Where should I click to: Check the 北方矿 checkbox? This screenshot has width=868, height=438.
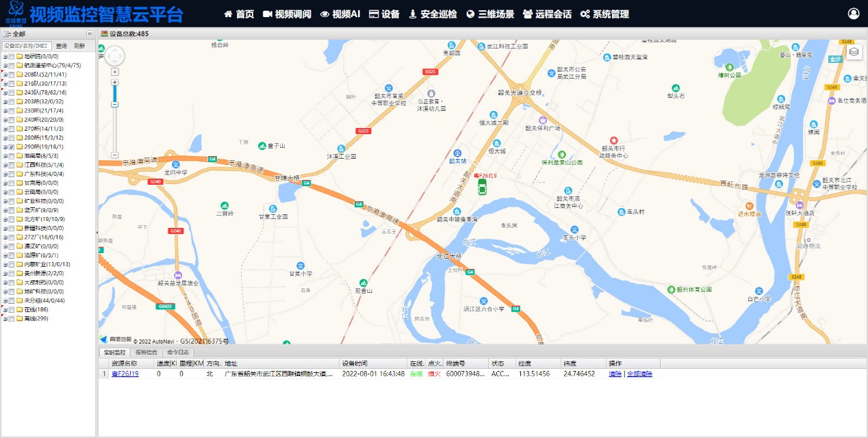click(12, 219)
